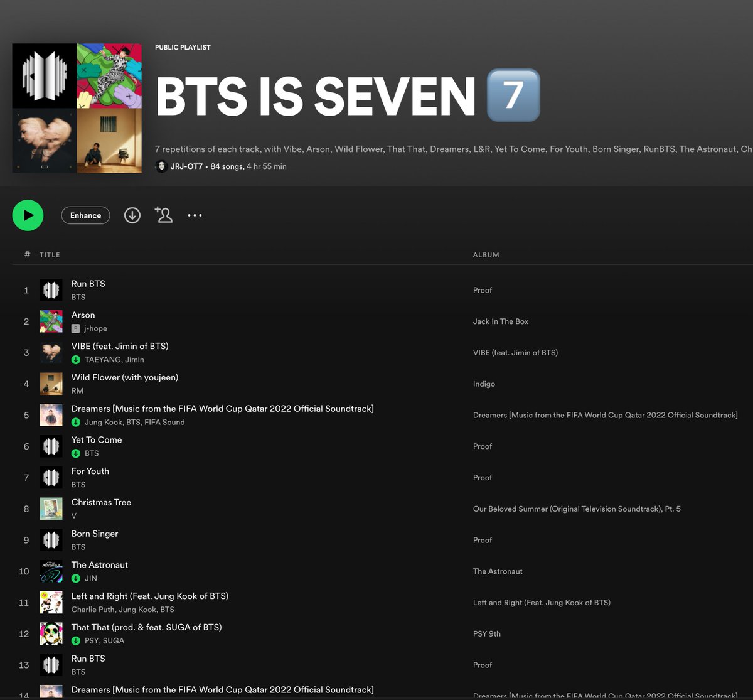Screen dimensions: 753x700
Task: Open the JIN artist link
Action: pos(91,578)
